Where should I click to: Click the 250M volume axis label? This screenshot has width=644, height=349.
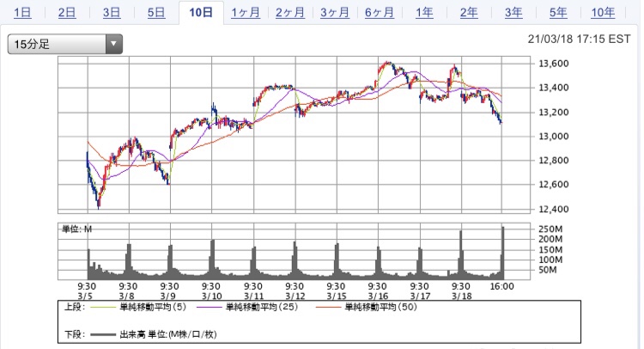tap(550, 229)
